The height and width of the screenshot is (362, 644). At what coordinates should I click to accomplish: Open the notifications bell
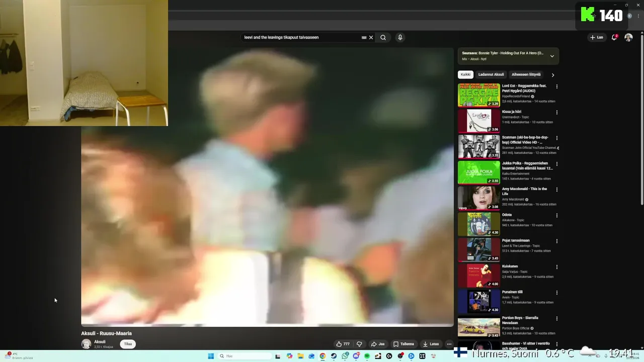614,37
